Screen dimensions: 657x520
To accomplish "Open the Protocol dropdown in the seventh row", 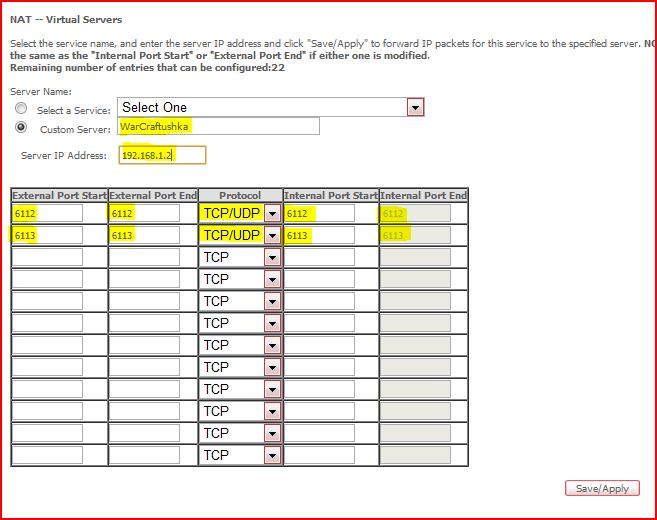I will click(x=240, y=345).
